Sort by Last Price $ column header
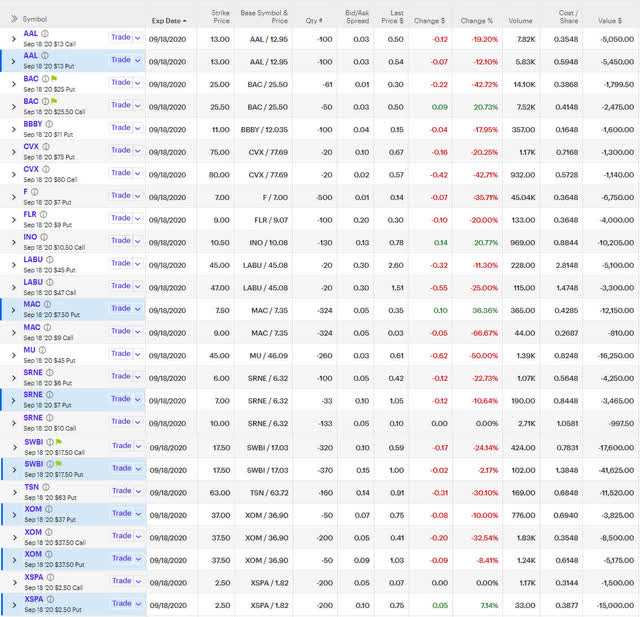Image resolution: width=640 pixels, height=617 pixels. [393, 17]
